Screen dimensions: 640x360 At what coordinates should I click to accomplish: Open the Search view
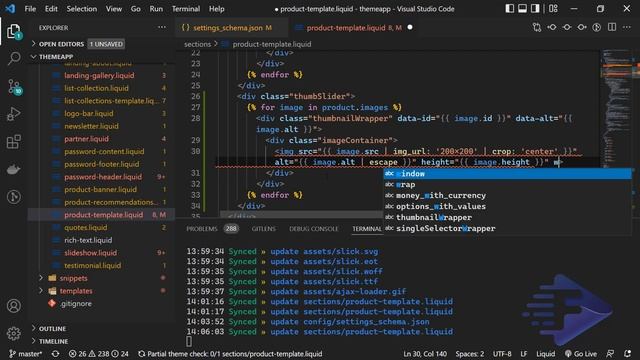(x=14, y=58)
